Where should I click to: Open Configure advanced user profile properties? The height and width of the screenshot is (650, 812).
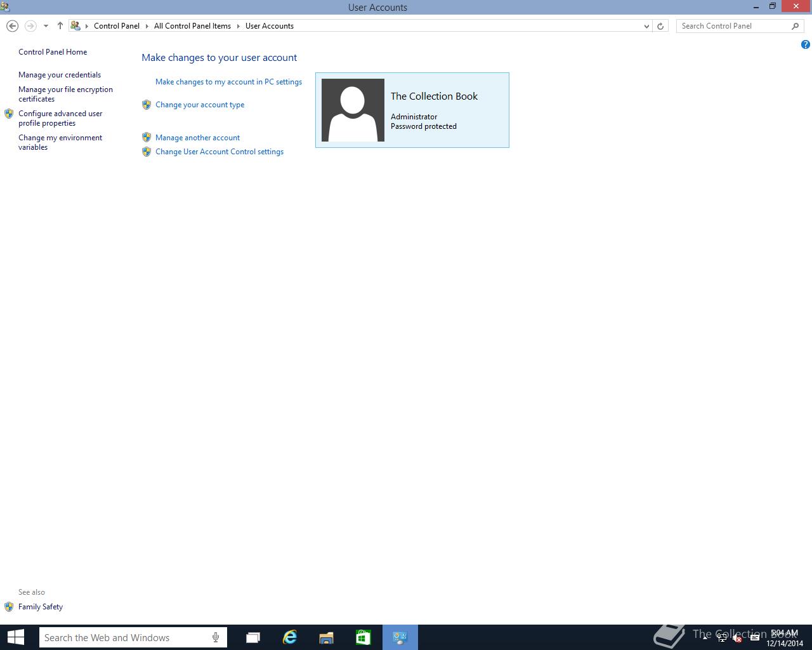[x=60, y=118]
